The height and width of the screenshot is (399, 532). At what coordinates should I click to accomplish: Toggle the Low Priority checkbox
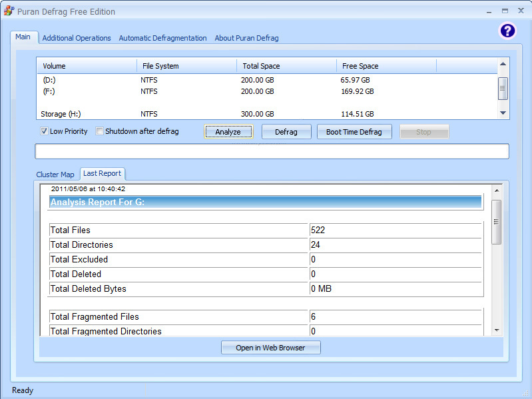[44, 131]
